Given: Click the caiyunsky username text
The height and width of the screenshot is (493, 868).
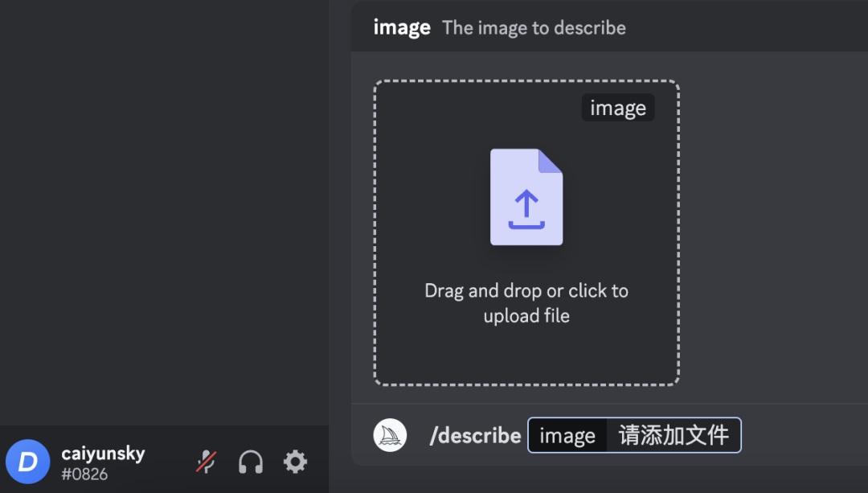Looking at the screenshot, I should [103, 452].
